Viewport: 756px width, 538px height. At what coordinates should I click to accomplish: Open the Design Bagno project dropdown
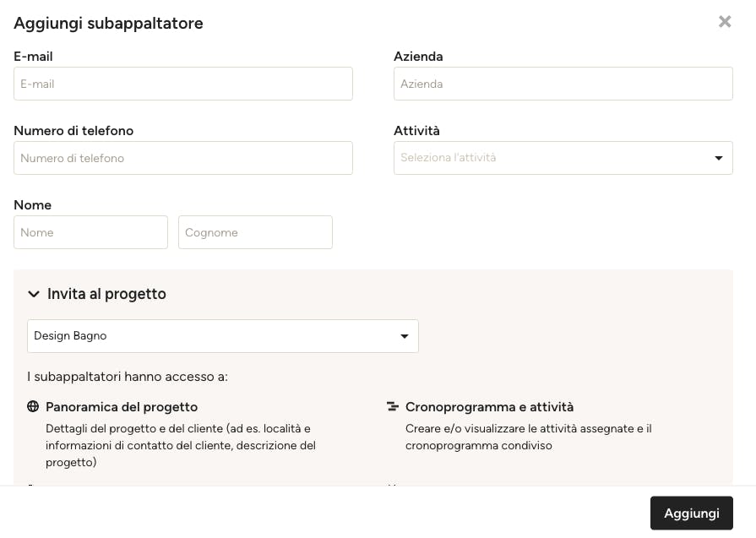223,336
